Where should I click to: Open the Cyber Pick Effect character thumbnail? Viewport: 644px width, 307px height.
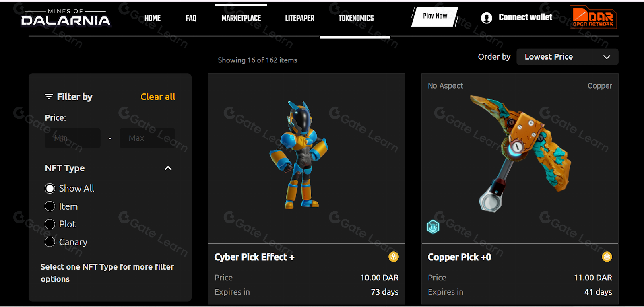point(299,155)
